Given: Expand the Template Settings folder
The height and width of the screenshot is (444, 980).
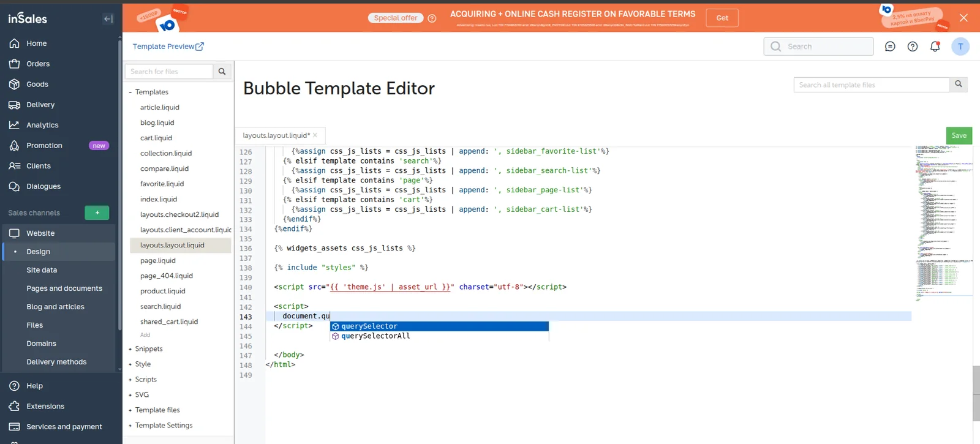Looking at the screenshot, I should [130, 426].
